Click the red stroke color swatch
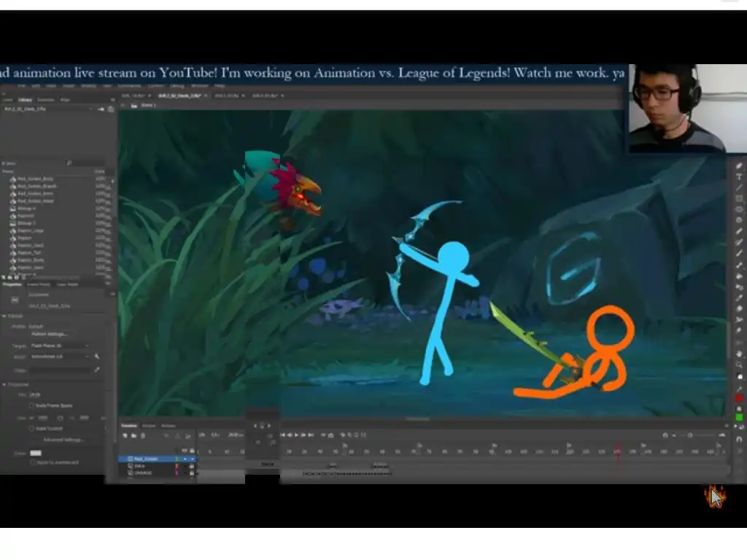The width and height of the screenshot is (747, 560). (x=739, y=397)
